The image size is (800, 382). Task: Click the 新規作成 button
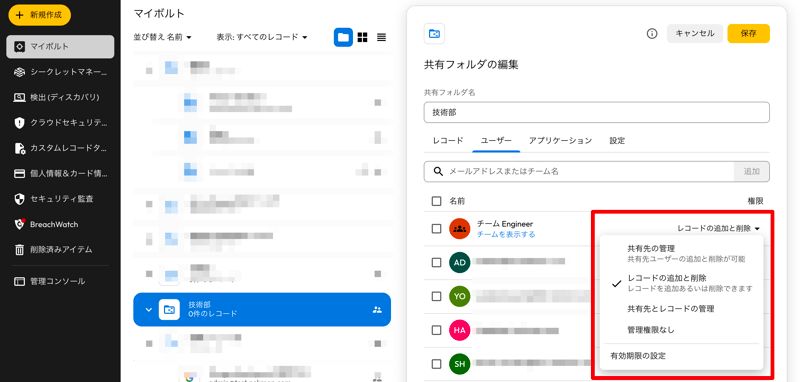tap(39, 15)
